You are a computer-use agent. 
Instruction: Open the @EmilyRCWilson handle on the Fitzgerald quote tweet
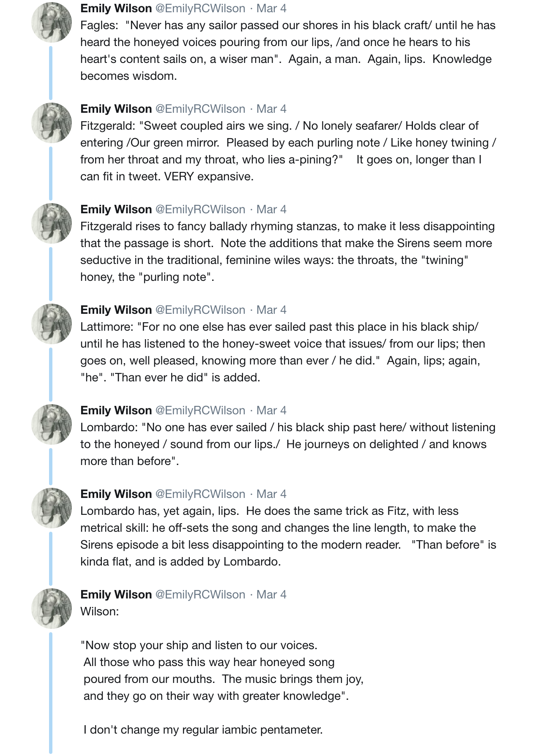tap(200, 109)
